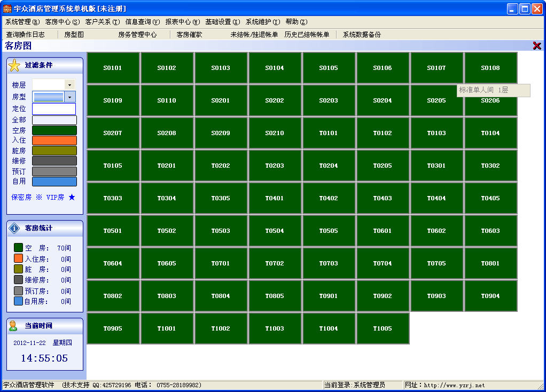The width and height of the screenshot is (546, 392).
Task: Click the user icon beside 当前时间
Action: tap(14, 326)
